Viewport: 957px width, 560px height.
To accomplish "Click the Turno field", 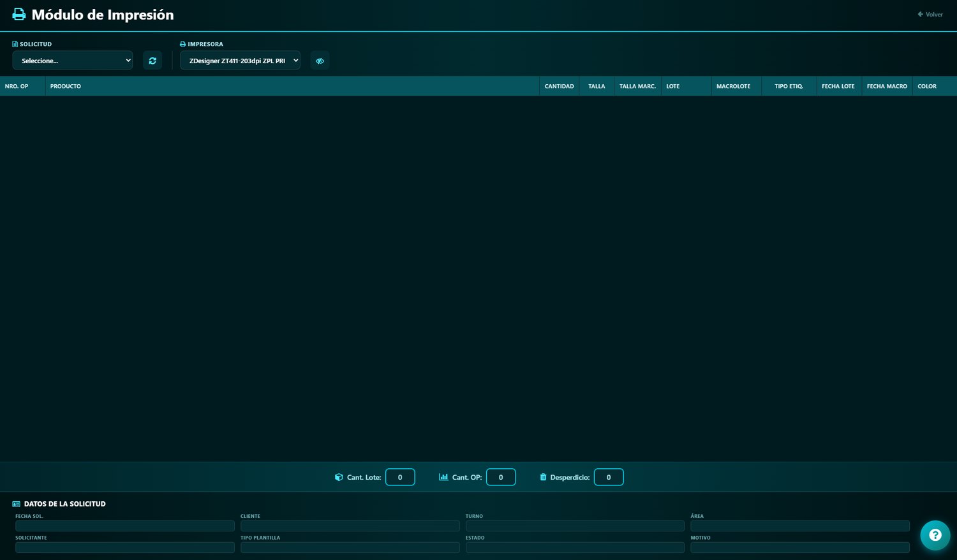I will click(x=575, y=526).
